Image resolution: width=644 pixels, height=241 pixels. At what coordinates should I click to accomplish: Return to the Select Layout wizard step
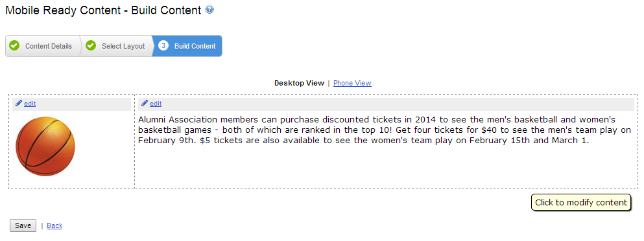tap(117, 46)
